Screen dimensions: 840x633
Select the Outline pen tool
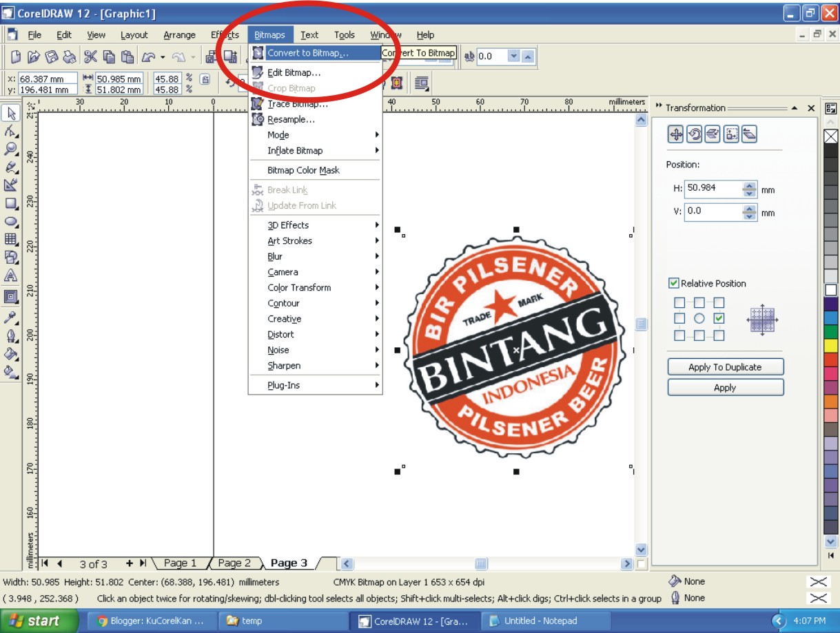tap(11, 335)
